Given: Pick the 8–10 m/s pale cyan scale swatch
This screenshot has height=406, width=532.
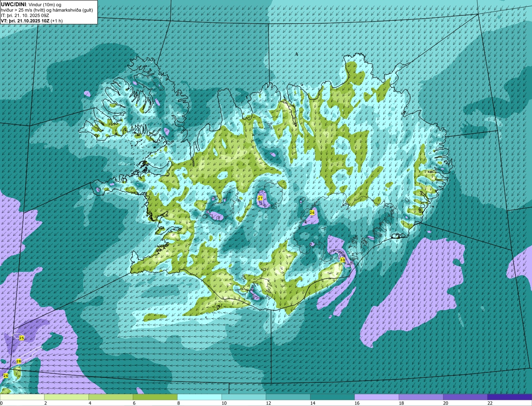Looking at the screenshot, I should click(199, 397).
